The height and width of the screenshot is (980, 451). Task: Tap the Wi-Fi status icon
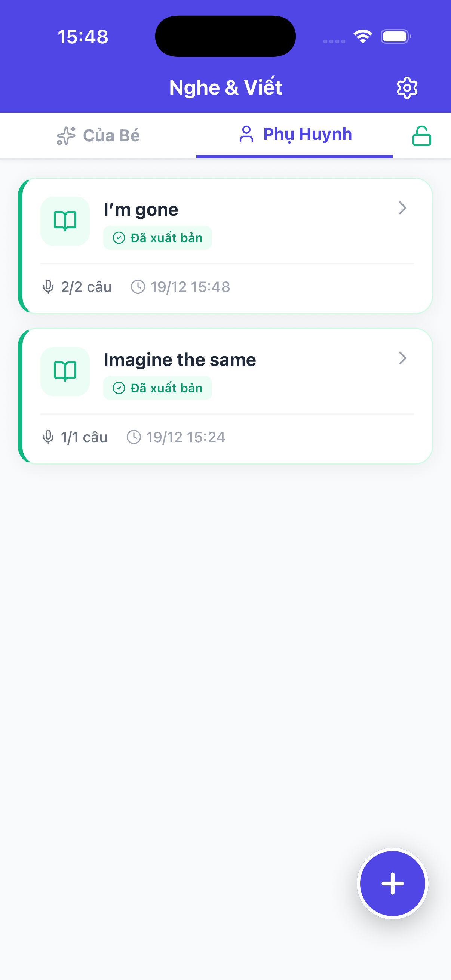pos(363,37)
